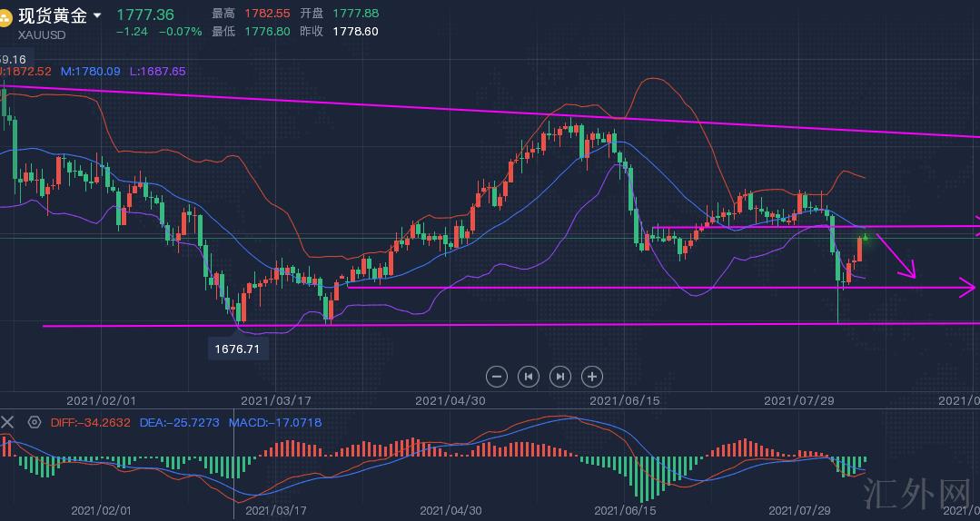Jump to previous chart period
980x521 pixels.
click(529, 376)
